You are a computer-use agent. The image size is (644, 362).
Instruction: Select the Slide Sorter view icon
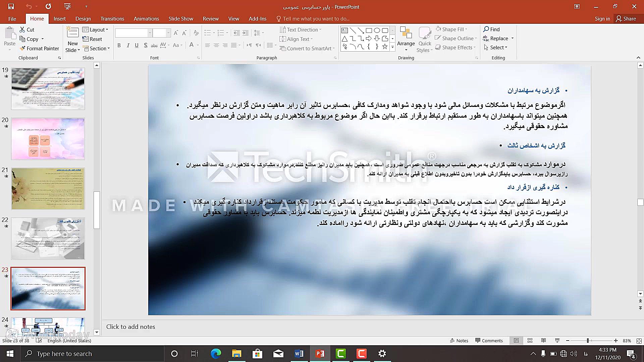[x=530, y=341]
